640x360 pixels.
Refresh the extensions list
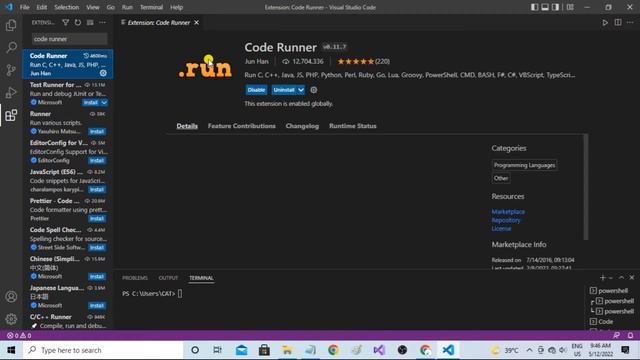78,22
